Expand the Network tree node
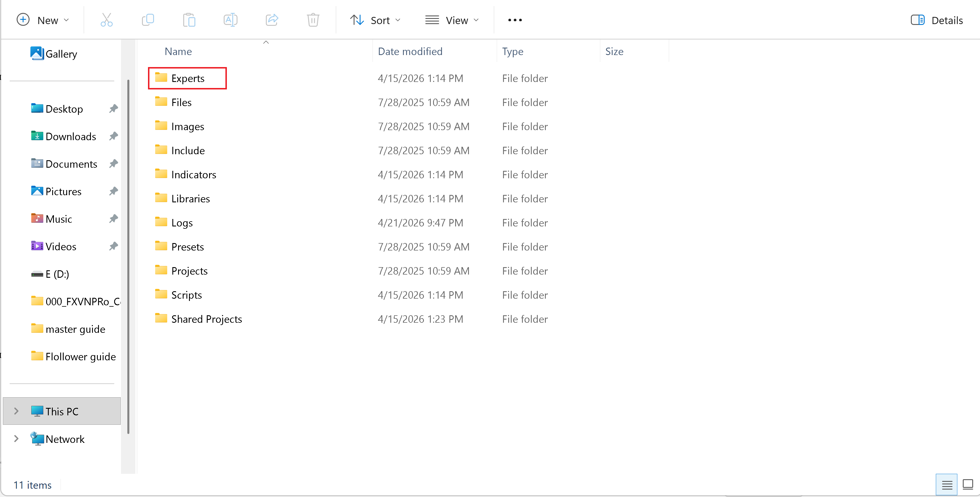This screenshot has width=980, height=497. click(16, 439)
